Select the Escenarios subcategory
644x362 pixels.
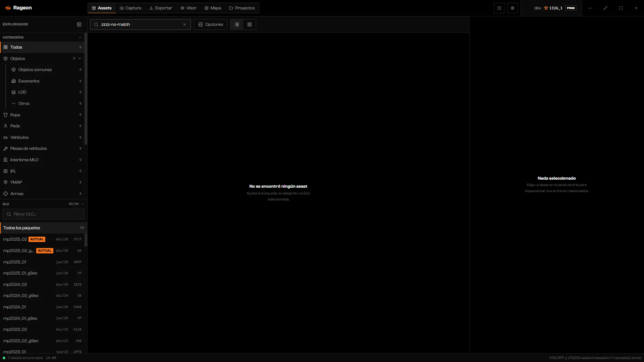[x=46, y=81]
